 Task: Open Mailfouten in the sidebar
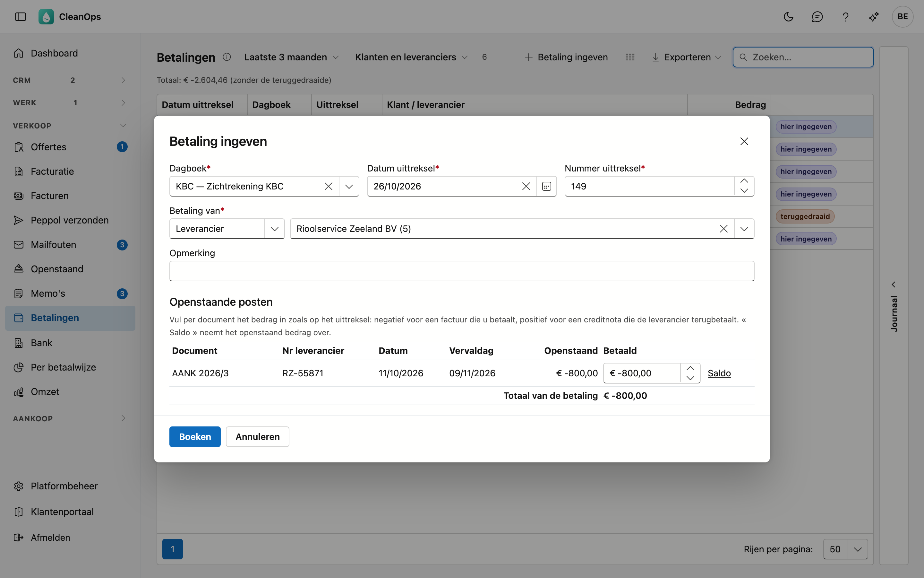click(70, 245)
